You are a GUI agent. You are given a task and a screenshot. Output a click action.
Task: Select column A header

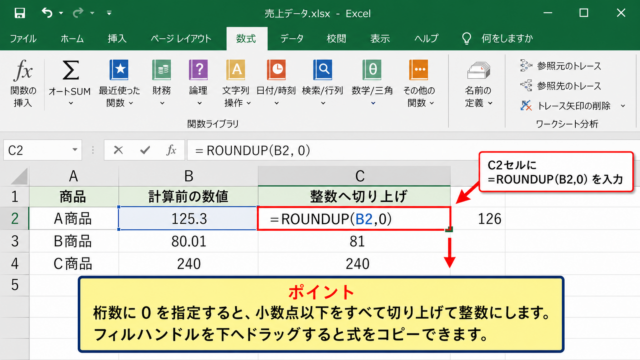73,176
